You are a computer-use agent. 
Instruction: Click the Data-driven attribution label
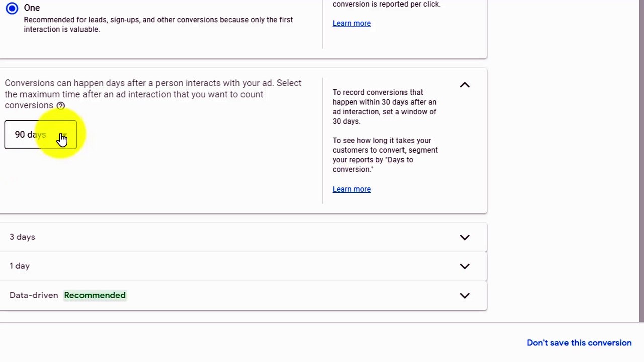(34, 295)
